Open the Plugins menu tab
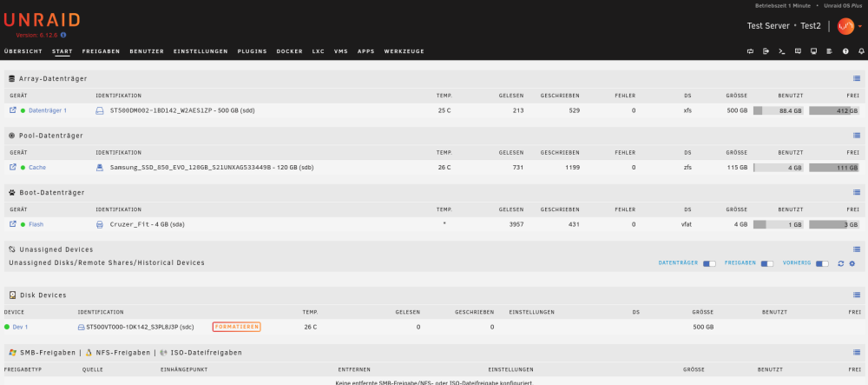 (253, 51)
